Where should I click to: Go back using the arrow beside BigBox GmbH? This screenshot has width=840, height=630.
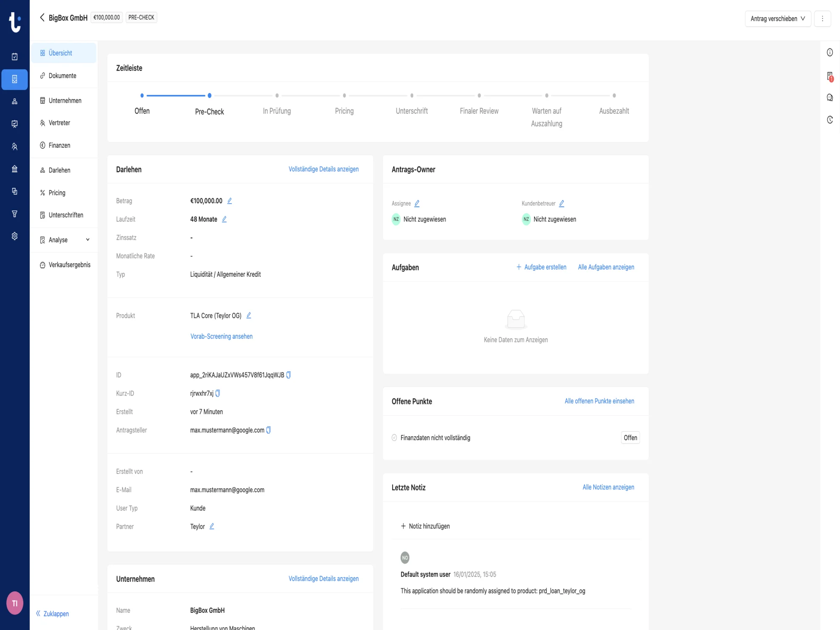[x=42, y=17]
